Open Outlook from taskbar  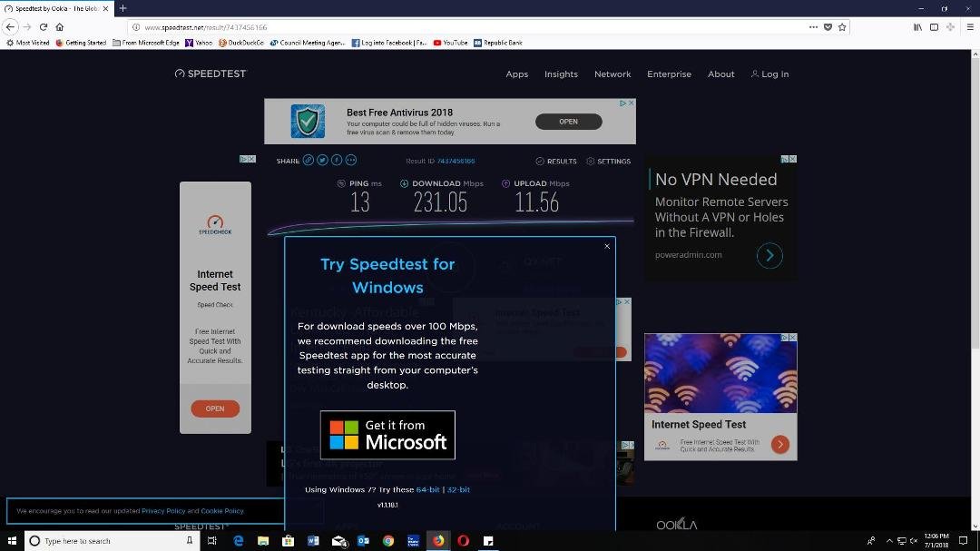click(363, 540)
